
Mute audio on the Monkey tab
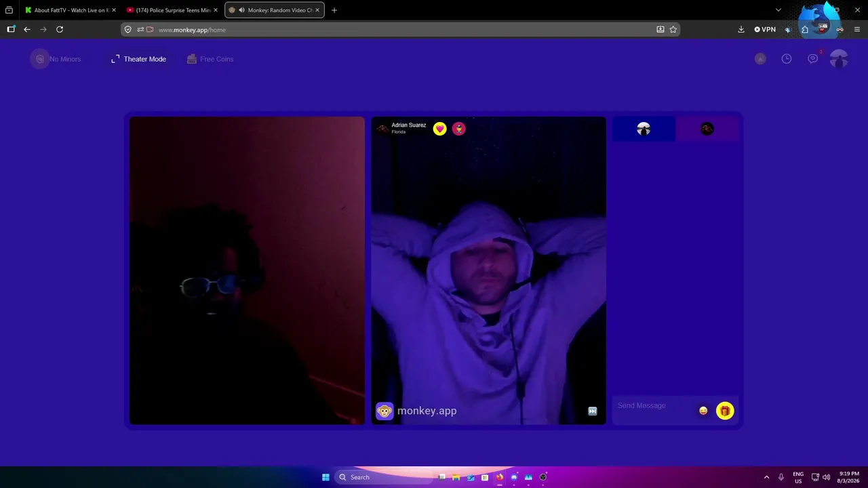(242, 10)
